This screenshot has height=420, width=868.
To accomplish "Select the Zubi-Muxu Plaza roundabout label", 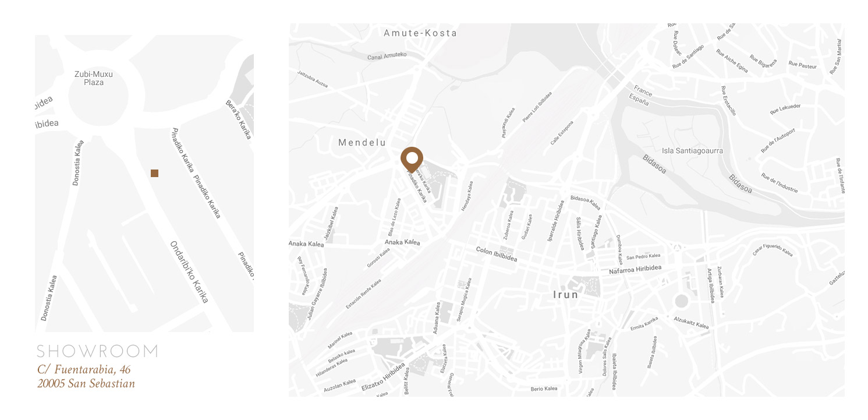I will tap(94, 78).
